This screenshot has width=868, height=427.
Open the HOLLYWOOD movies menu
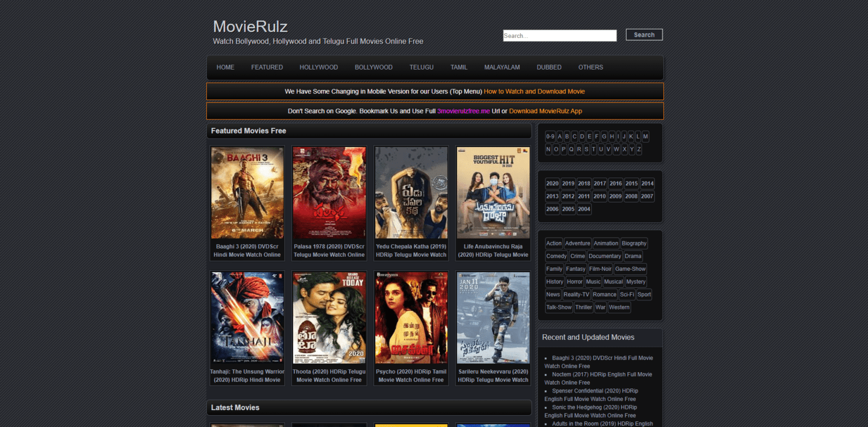tap(319, 67)
